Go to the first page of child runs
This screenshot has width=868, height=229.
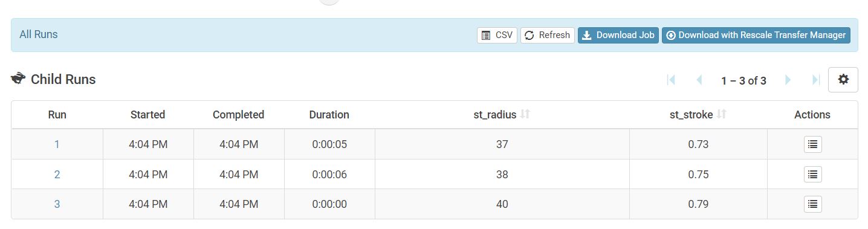click(671, 80)
